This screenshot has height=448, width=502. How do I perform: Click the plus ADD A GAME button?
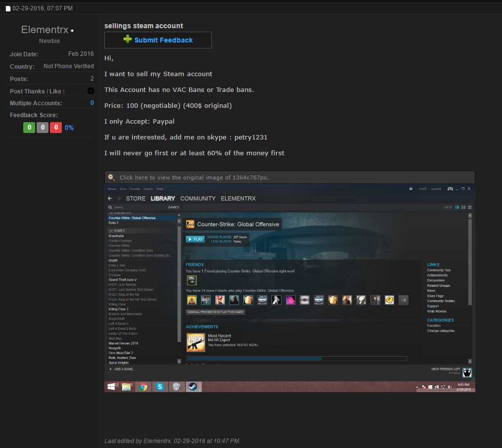click(122, 369)
